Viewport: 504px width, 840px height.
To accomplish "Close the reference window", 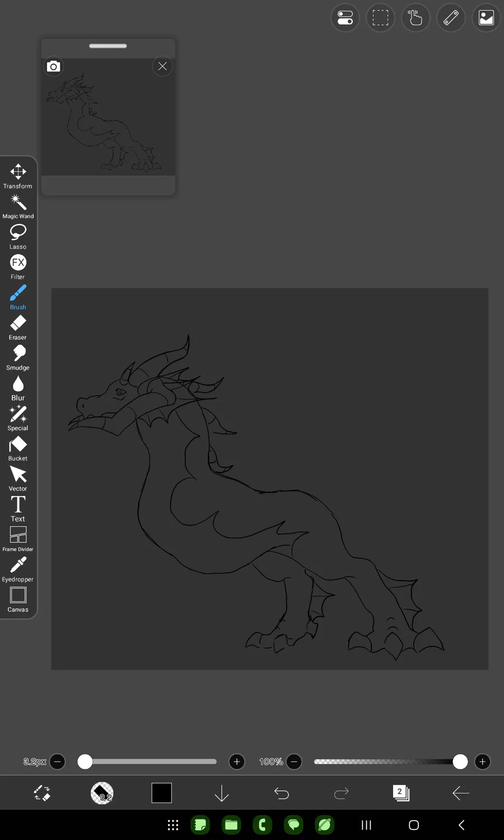I will [x=162, y=66].
